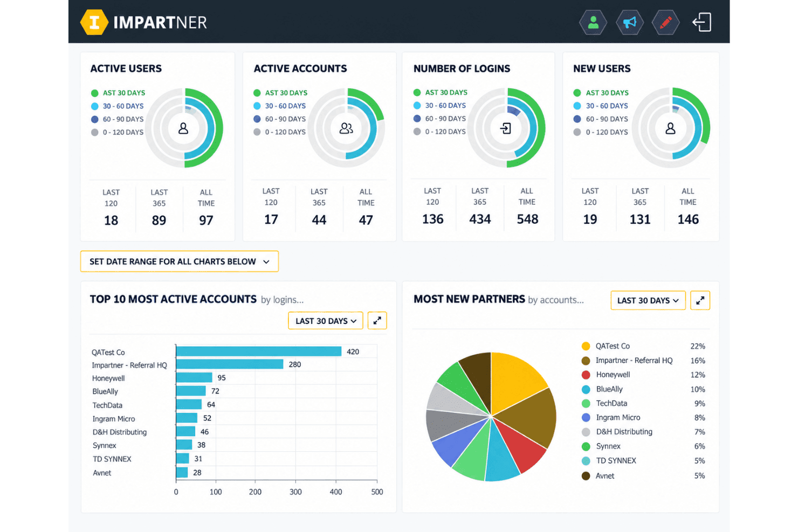This screenshot has width=798, height=532.
Task: Click the yellow QATest Co legend swatch
Action: click(586, 346)
